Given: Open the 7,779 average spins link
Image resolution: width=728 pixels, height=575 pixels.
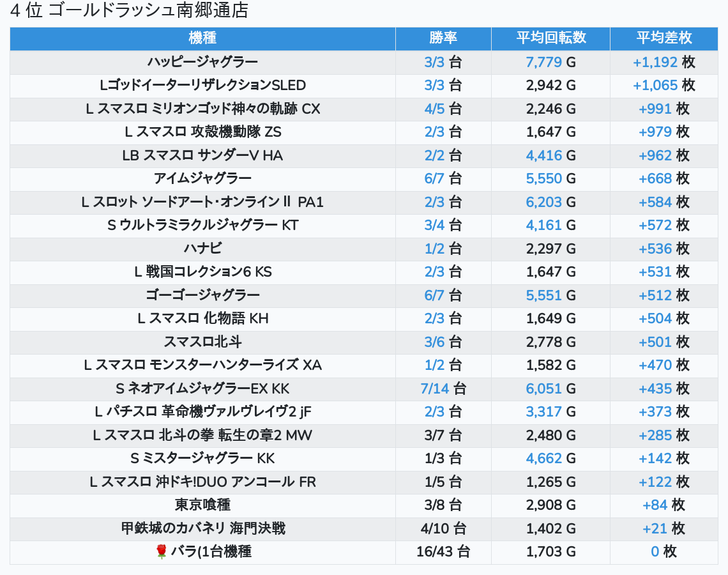Looking at the screenshot, I should click(x=543, y=62).
